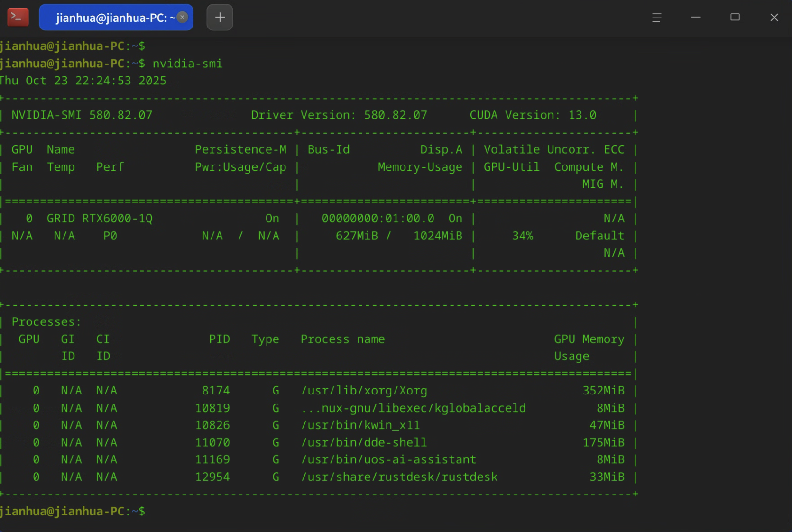This screenshot has width=792, height=532.
Task: Minimize the terminal window
Action: (x=696, y=18)
